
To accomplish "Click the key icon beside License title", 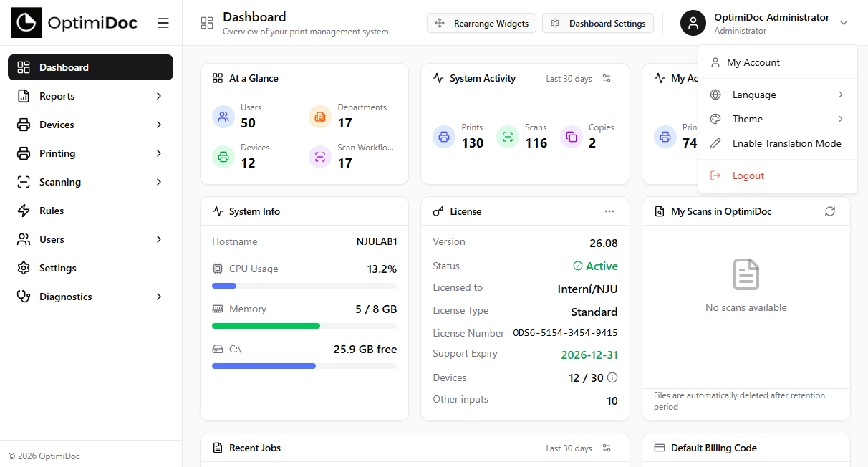I will click(438, 211).
